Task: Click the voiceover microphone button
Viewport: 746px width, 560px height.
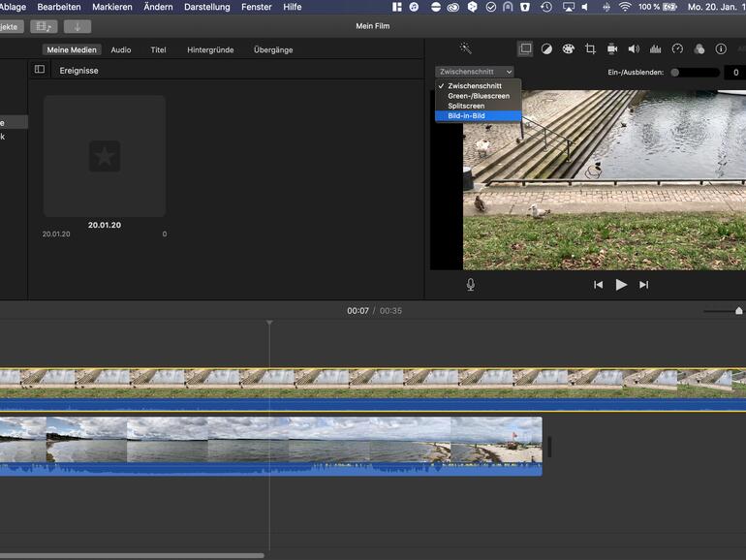Action: point(471,285)
